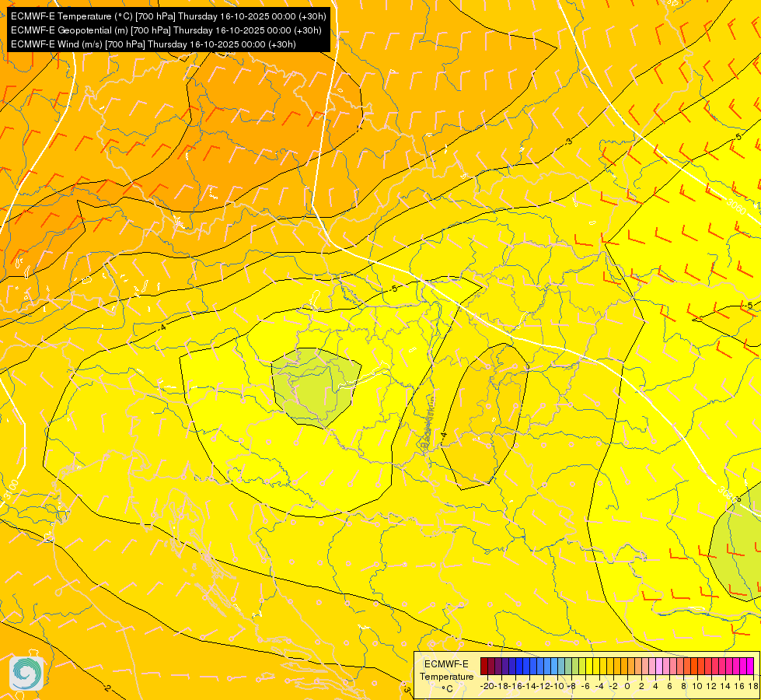Click the 3060 geopotential contour label
Viewport: 761px width, 700px height.
[736, 207]
